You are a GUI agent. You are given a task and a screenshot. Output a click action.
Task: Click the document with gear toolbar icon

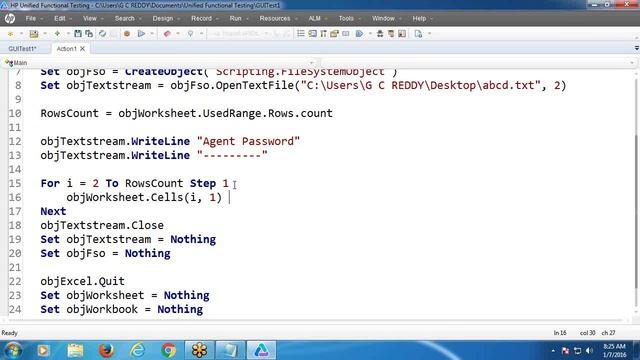pos(418,34)
